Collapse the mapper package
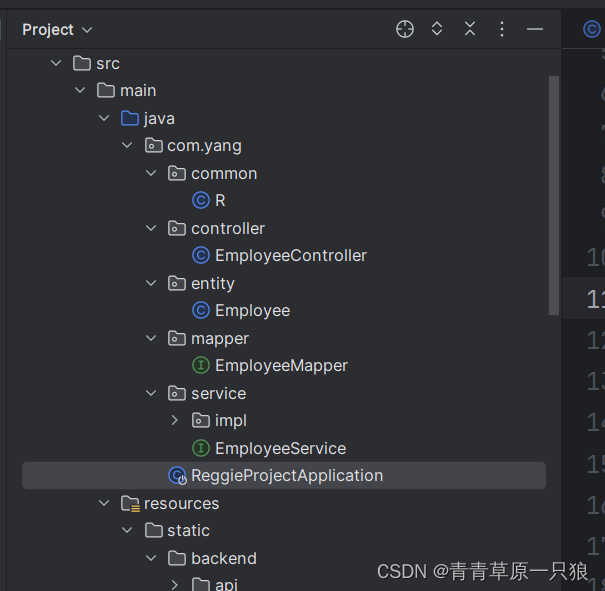The height and width of the screenshot is (591, 605). pos(151,338)
